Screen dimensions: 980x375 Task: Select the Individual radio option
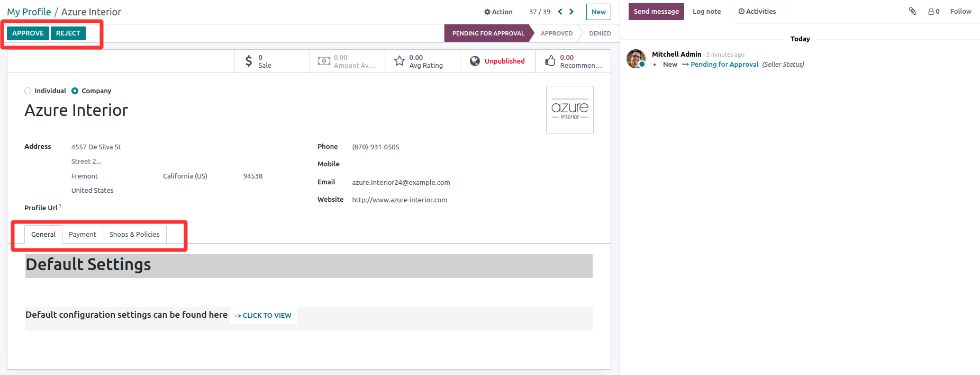click(x=28, y=91)
